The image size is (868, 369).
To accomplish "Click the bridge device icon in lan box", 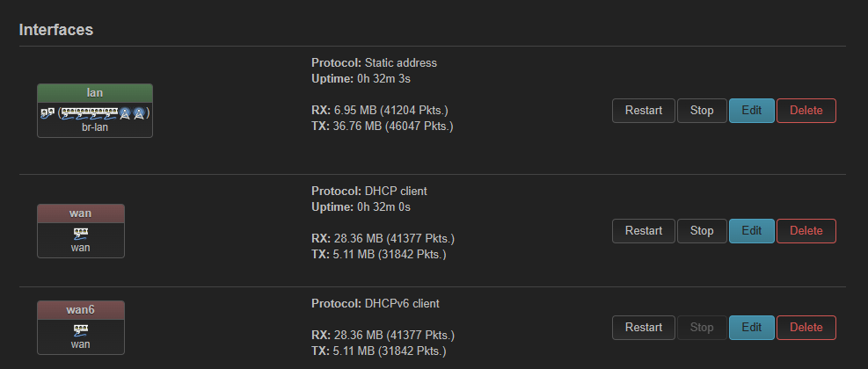I will coord(47,112).
